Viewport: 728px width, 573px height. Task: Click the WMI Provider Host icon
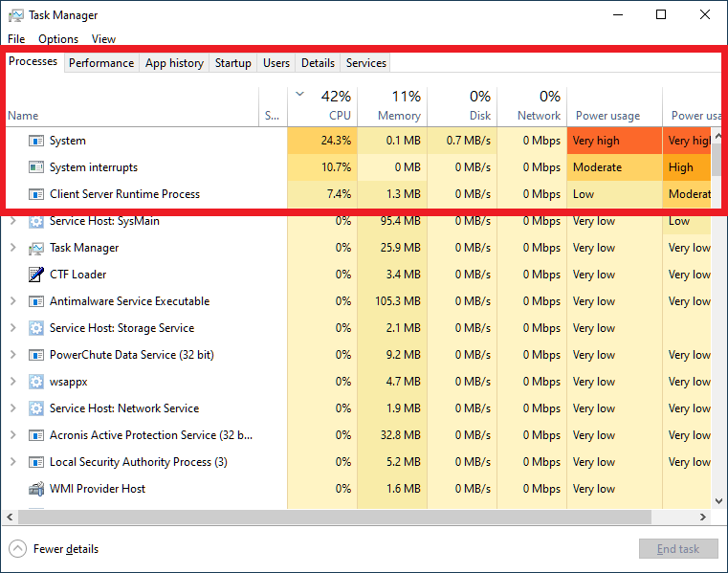[36, 489]
